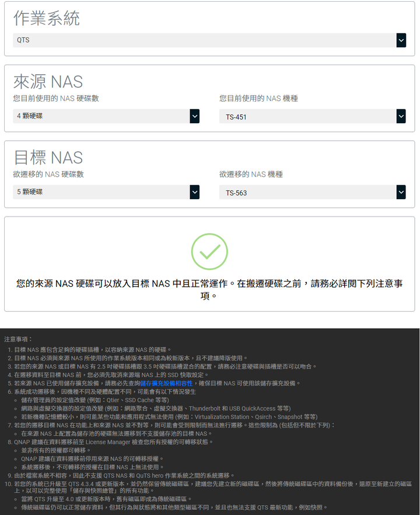Click the arrow button of the QTS selector
The image size is (420, 515).
401,40
